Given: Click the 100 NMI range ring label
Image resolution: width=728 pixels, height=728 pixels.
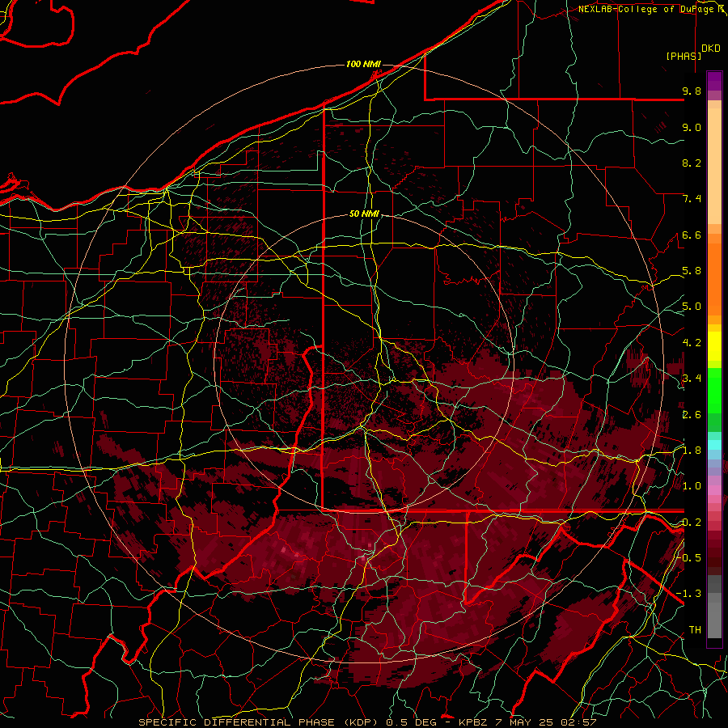Looking at the screenshot, I should (363, 64).
